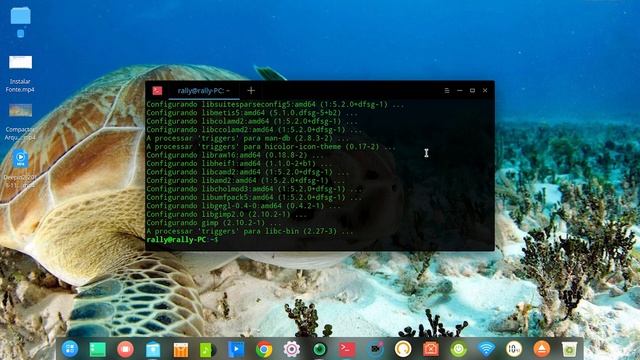
Task: Click the 'Configurando libsuitesparseconfig5' line
Action: click(275, 104)
